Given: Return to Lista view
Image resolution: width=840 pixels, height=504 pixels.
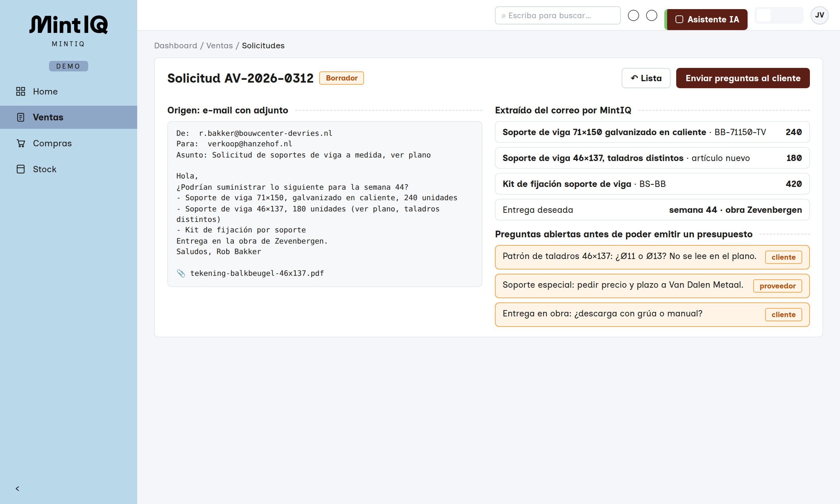Looking at the screenshot, I should pyautogui.click(x=646, y=78).
